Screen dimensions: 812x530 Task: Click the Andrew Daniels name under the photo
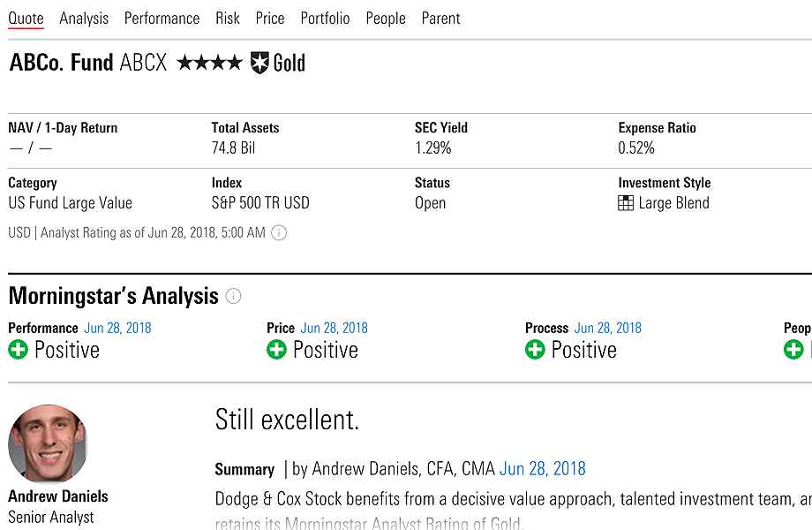[58, 496]
